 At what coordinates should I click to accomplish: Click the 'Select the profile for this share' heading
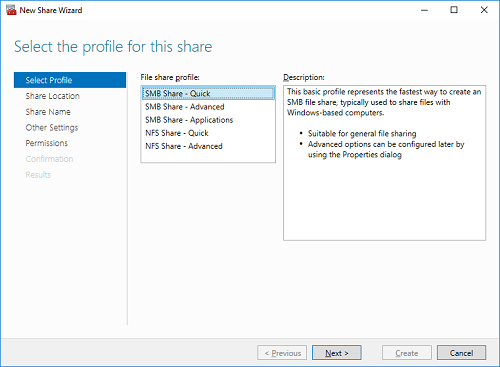tap(113, 47)
